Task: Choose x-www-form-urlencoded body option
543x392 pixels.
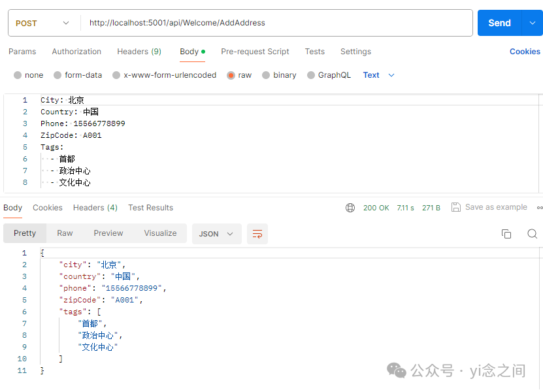Action: 116,75
